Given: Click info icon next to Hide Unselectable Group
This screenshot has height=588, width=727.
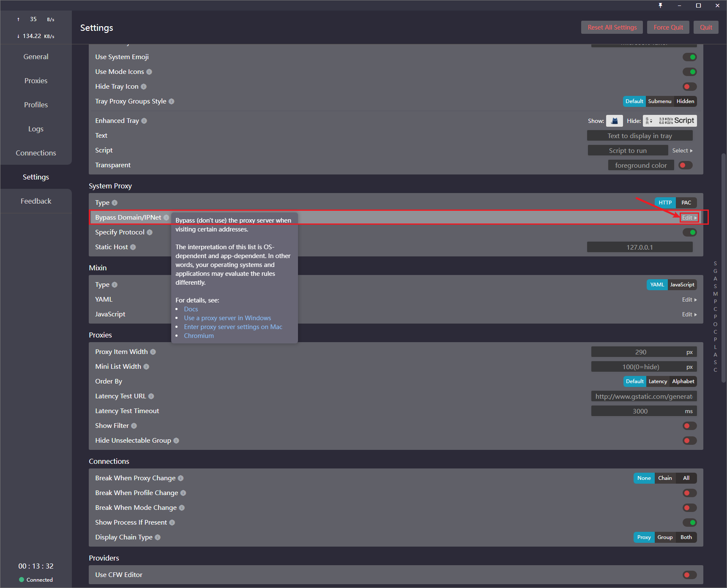Looking at the screenshot, I should tap(176, 441).
